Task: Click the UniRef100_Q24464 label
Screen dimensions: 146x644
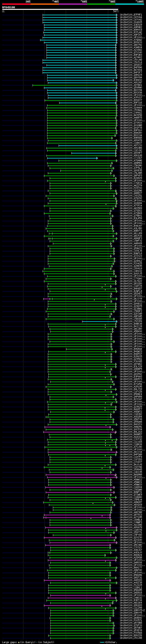Action: click(131, 108)
